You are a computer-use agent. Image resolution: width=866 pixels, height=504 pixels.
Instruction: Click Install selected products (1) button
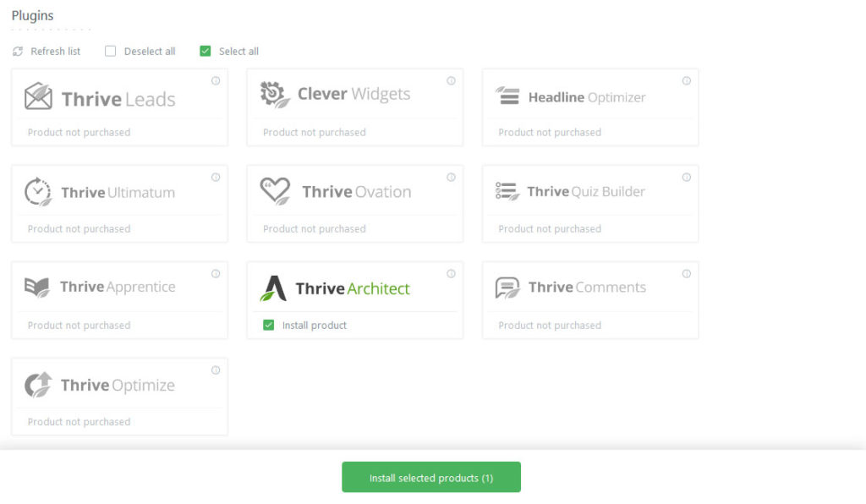(431, 477)
